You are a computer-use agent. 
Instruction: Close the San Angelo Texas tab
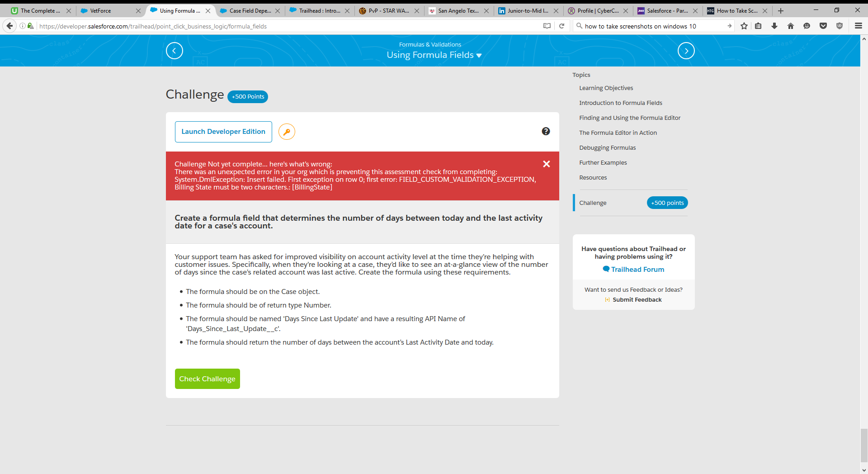click(x=486, y=11)
